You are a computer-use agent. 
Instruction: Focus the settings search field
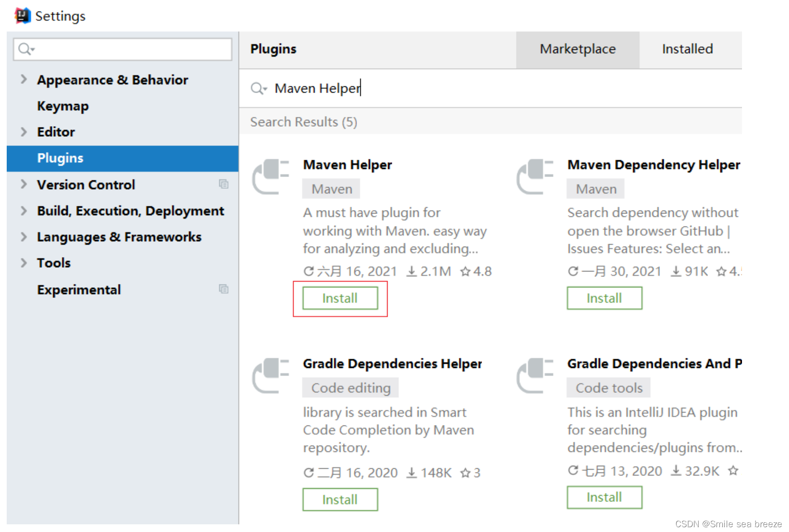(x=123, y=49)
